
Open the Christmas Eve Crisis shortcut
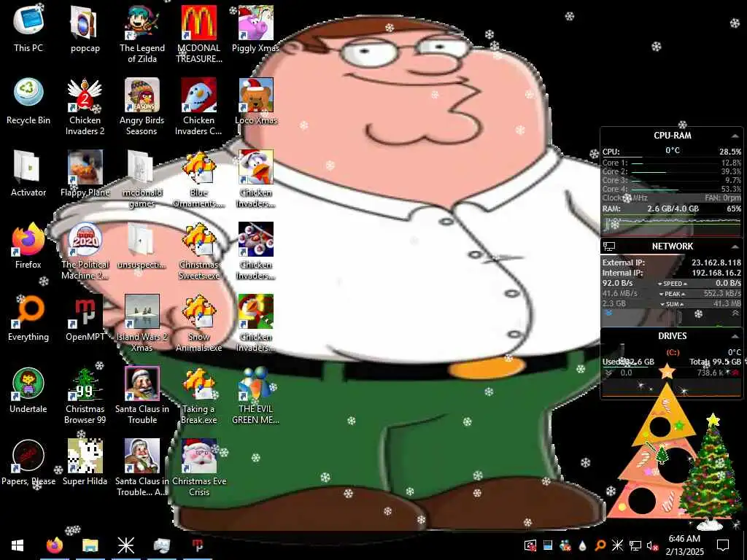click(199, 467)
